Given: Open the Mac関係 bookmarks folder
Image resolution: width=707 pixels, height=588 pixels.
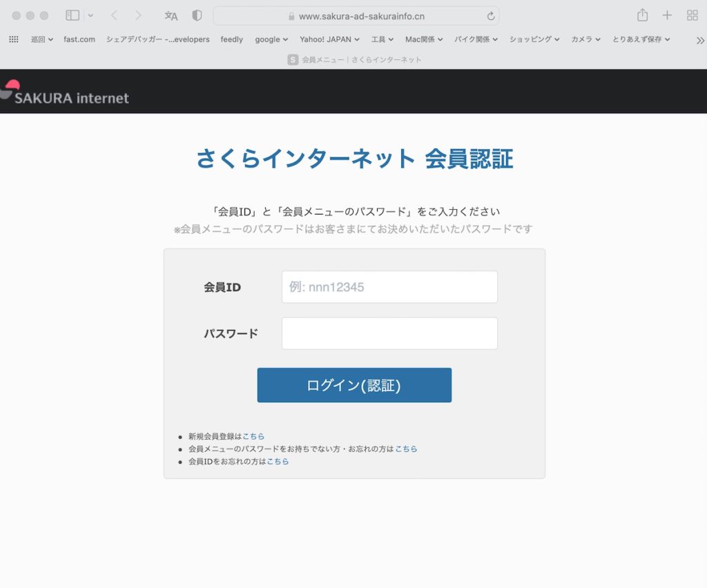Looking at the screenshot, I should [424, 39].
